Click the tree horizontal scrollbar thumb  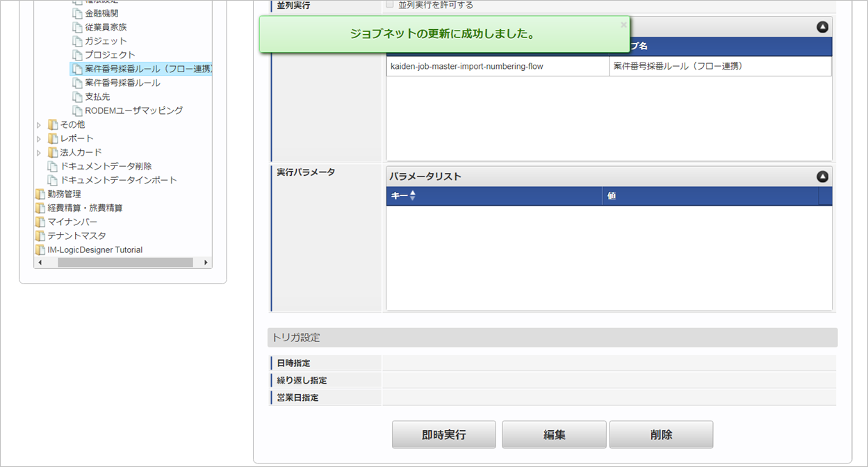point(125,263)
